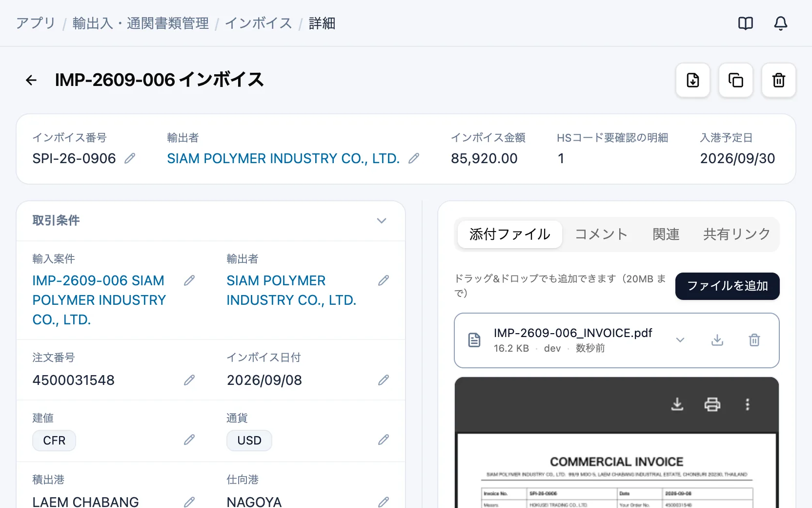812x508 pixels.
Task: Open the 共有リンク tab
Action: click(737, 234)
